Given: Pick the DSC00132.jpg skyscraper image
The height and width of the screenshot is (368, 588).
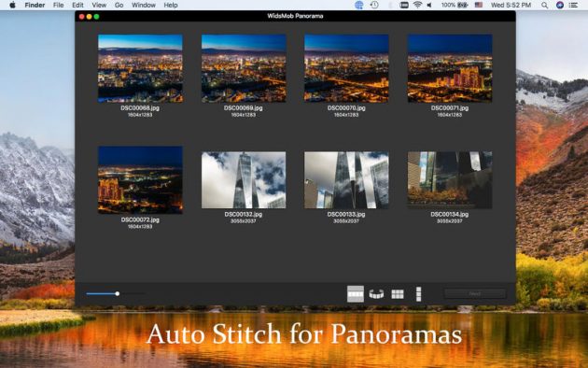Looking at the screenshot, I should coord(244,180).
